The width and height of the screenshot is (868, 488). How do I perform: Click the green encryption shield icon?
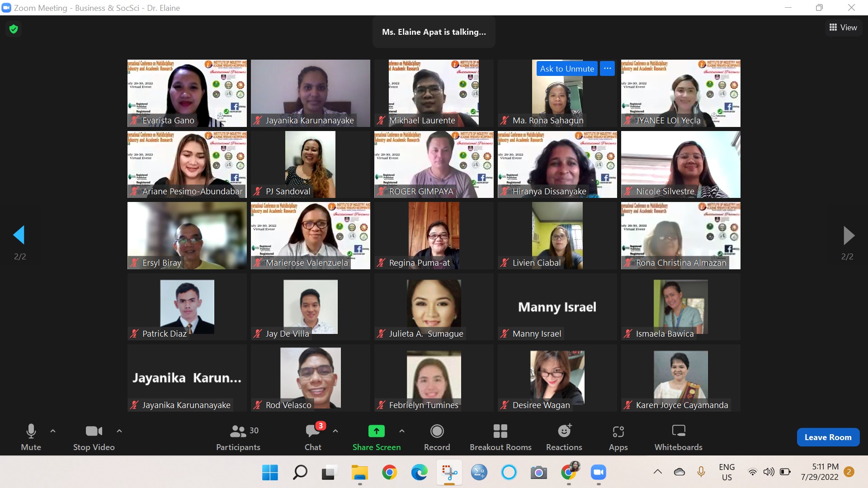click(14, 29)
